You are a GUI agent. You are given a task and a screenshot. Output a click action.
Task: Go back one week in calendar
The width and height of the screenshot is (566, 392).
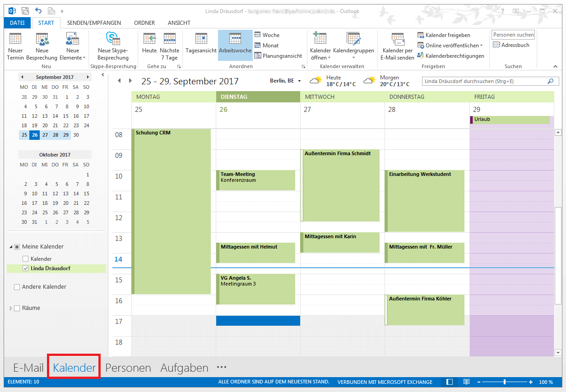pos(120,81)
